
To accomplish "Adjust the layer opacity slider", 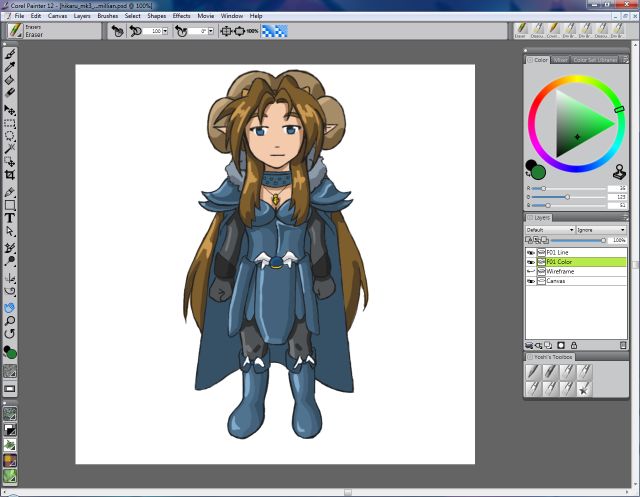I will click(x=577, y=240).
